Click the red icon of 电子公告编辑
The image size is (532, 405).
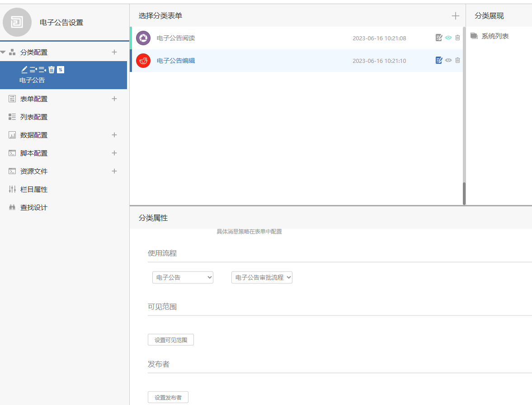pos(143,61)
